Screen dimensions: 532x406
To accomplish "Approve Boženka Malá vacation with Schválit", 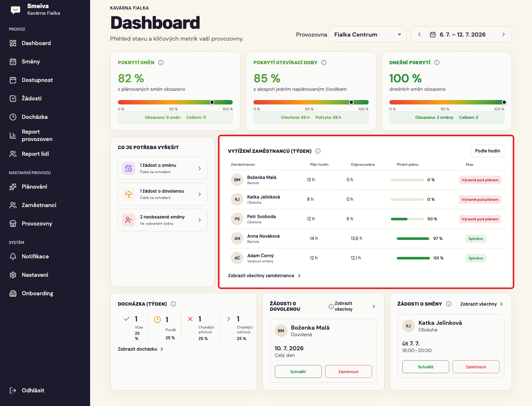I will [x=298, y=372].
